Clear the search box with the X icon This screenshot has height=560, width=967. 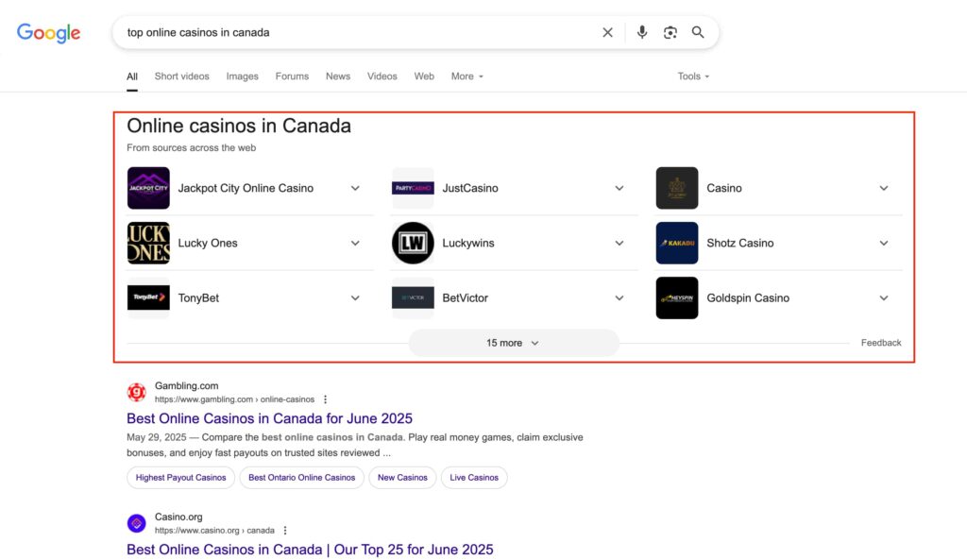click(x=607, y=32)
